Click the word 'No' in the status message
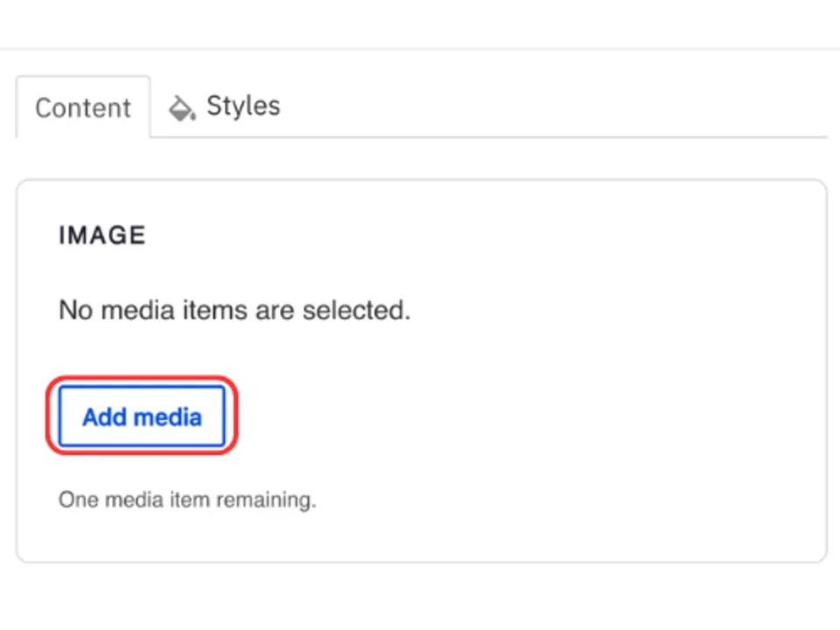 coord(73,310)
